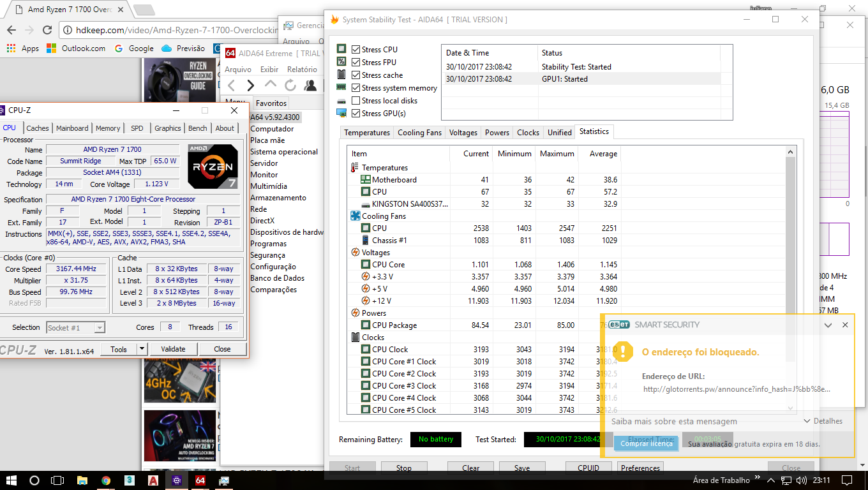Click Validate in CPU-Z

coord(173,349)
